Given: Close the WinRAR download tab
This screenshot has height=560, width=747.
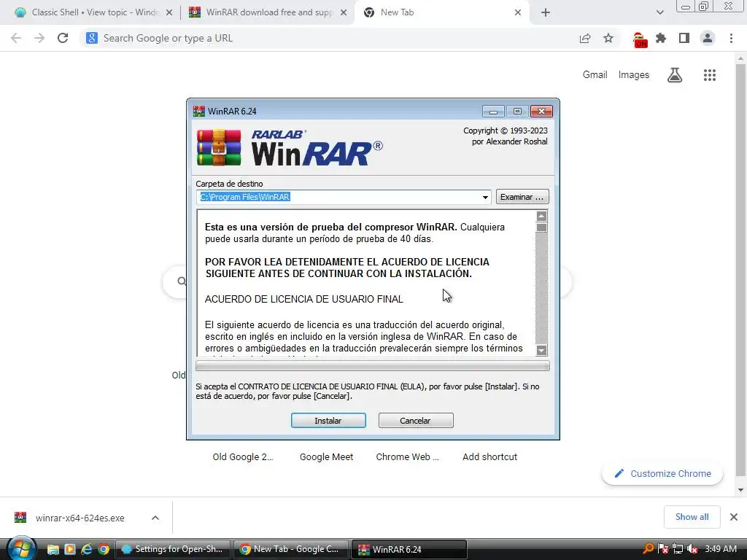Looking at the screenshot, I should pos(344,13).
